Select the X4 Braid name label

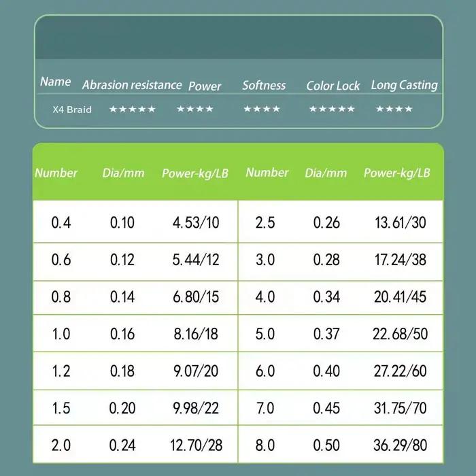point(72,109)
